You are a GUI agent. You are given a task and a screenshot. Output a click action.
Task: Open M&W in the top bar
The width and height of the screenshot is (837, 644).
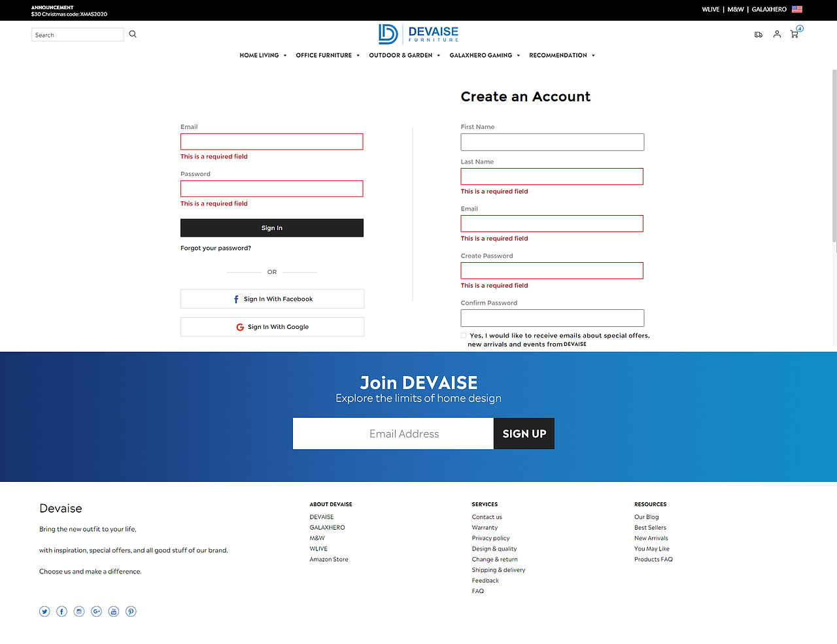(736, 9)
